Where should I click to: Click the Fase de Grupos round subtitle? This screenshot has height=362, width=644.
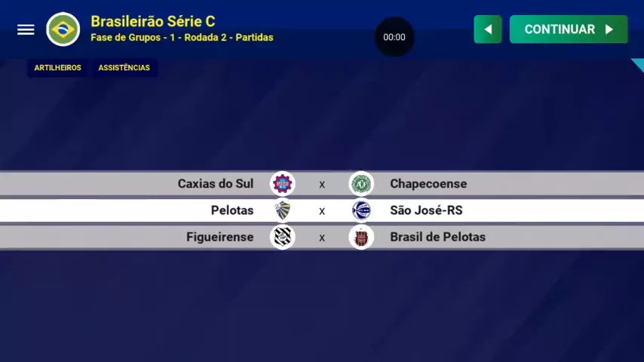point(182,38)
